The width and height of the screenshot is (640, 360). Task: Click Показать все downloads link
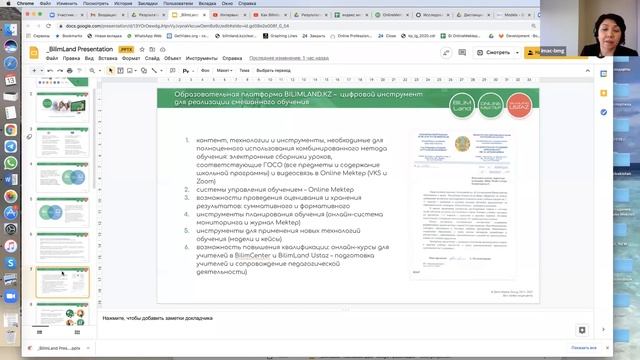(x=584, y=348)
